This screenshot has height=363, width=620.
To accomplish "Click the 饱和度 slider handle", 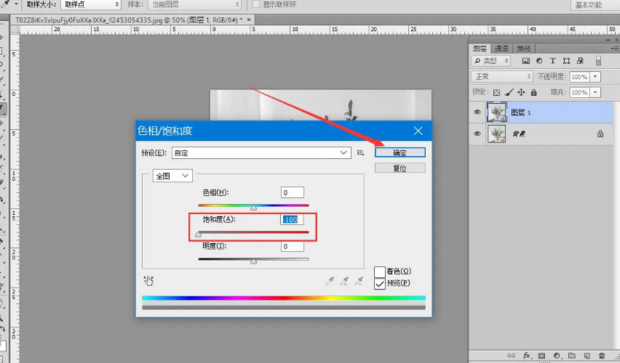I will (x=198, y=234).
